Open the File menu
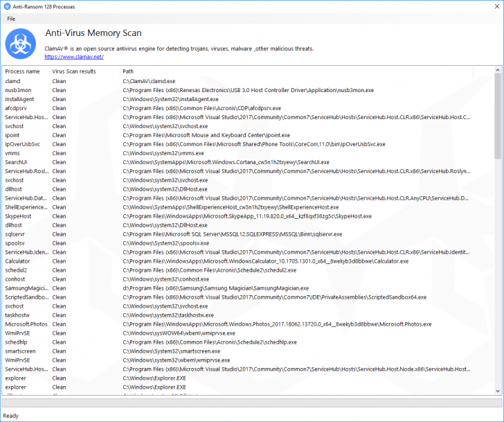This screenshot has width=504, height=422. coord(11,19)
